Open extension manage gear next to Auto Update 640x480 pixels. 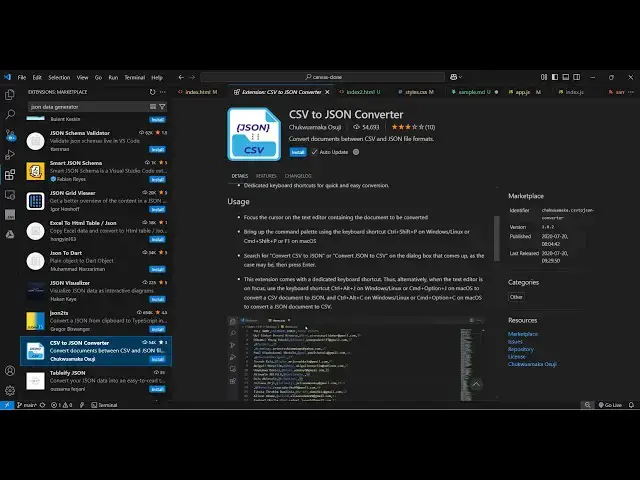tap(356, 152)
